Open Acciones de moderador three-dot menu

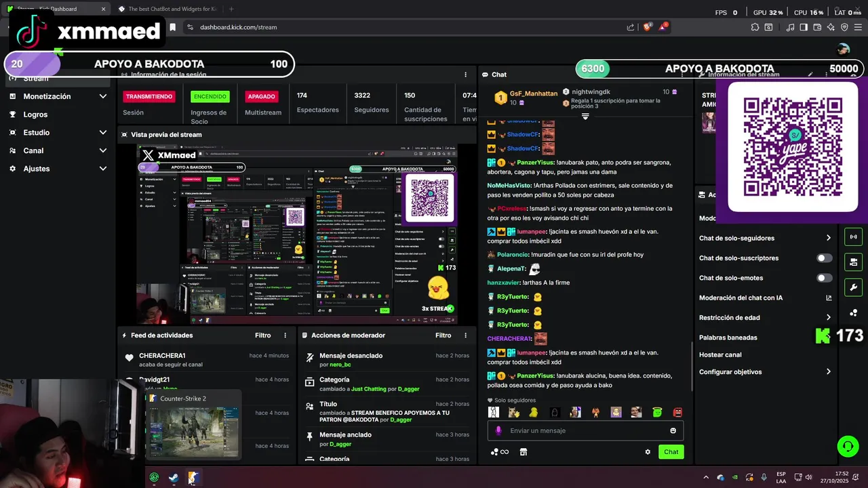tap(465, 335)
